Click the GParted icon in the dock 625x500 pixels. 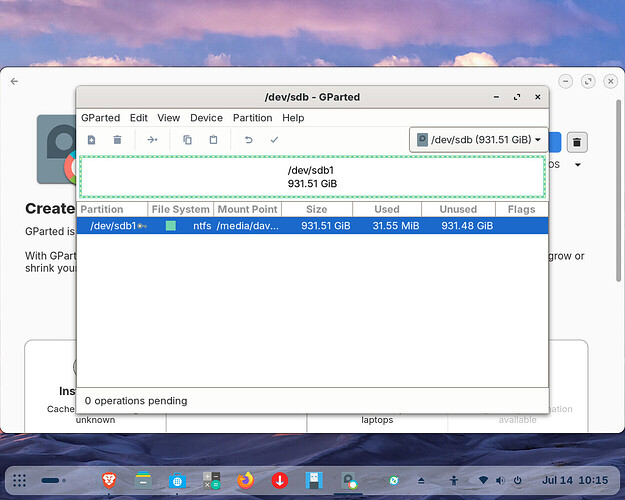coord(348,480)
